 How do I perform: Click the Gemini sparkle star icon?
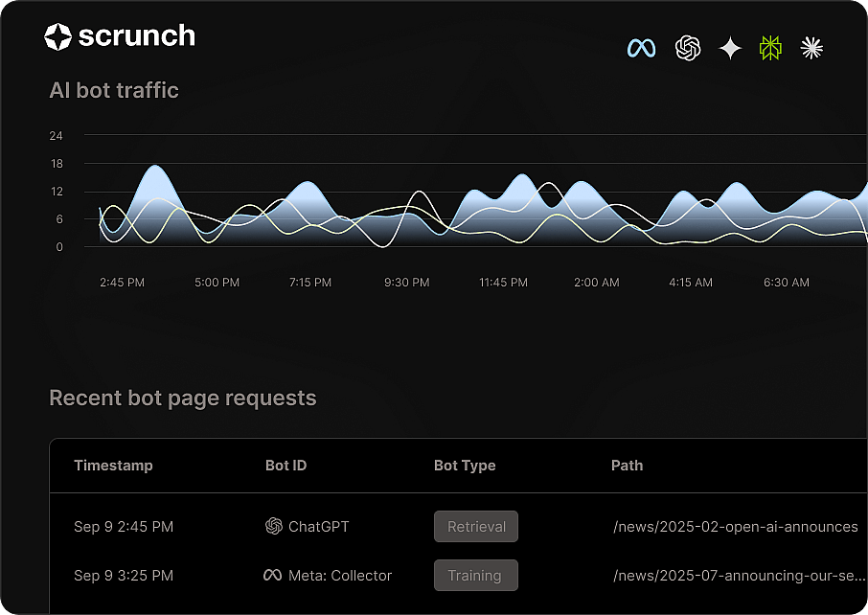[730, 48]
